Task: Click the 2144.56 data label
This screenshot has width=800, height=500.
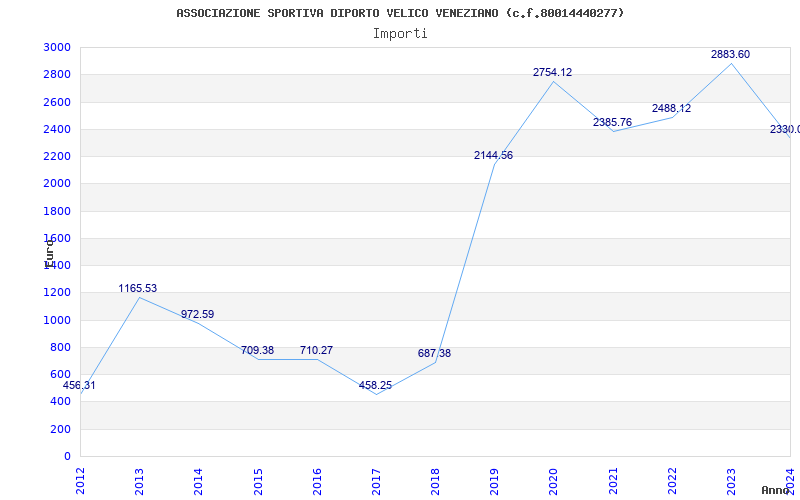Action: pos(493,155)
